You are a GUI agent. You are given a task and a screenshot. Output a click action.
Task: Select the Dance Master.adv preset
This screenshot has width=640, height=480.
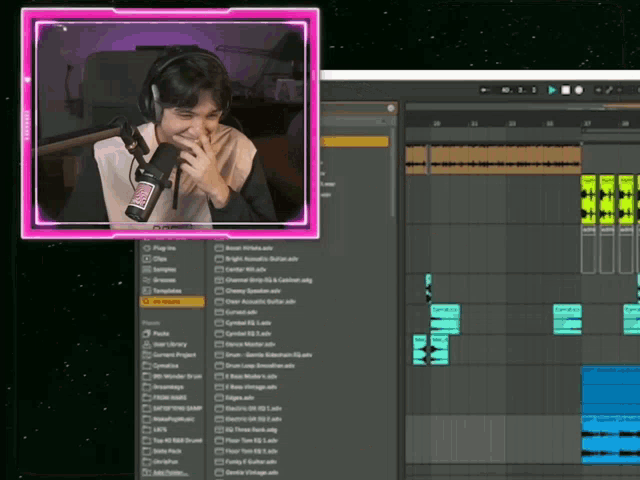(x=245, y=344)
